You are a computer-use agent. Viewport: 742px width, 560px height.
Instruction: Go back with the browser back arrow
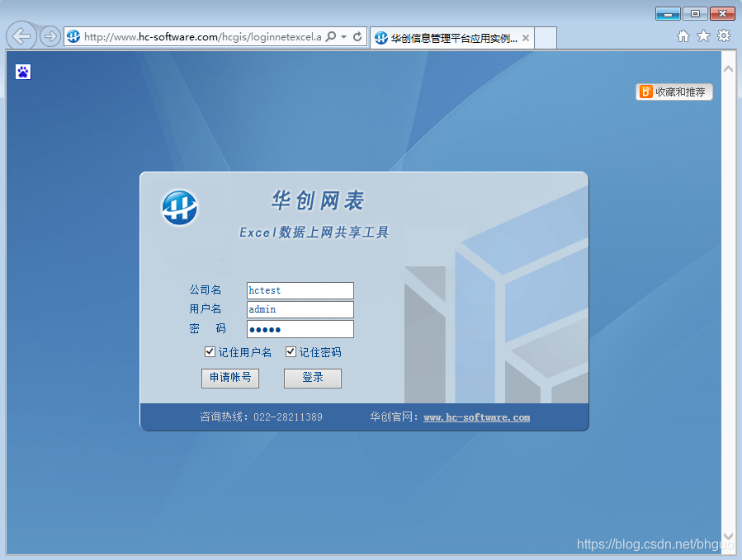click(21, 36)
